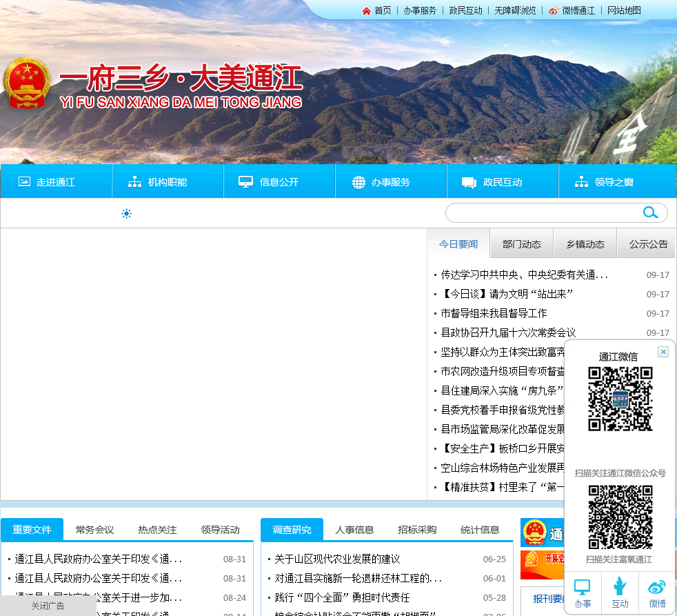Click the red party emblem banner
Screen dimensions: 677x616
pos(543,564)
